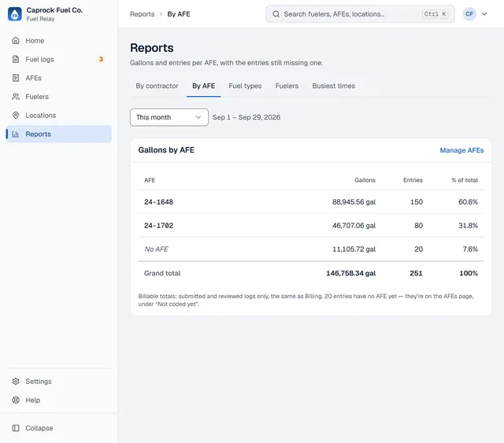
Task: Go to Fuel logs page
Action: click(59, 59)
